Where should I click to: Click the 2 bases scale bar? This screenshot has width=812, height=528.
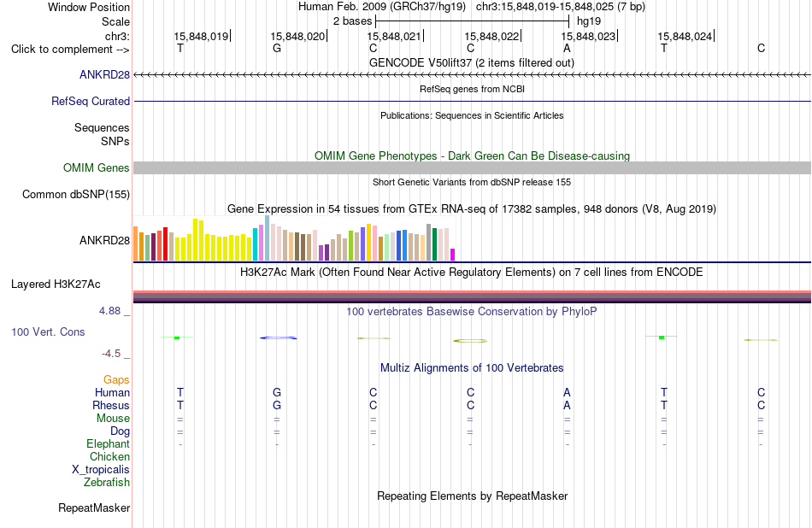tap(473, 21)
